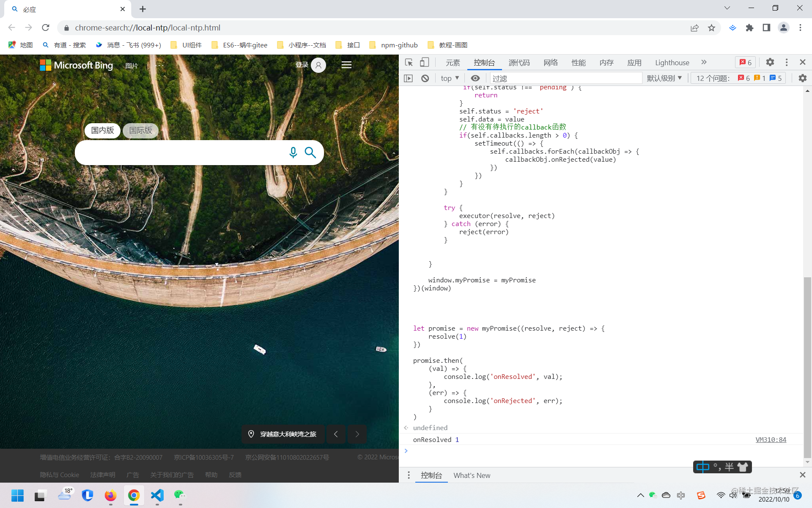Switch to the 内存 (Memory) tab

(x=606, y=63)
